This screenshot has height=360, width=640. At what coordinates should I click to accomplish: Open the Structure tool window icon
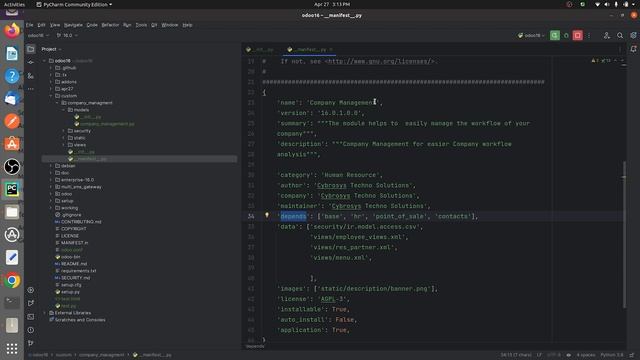pyautogui.click(x=31, y=76)
